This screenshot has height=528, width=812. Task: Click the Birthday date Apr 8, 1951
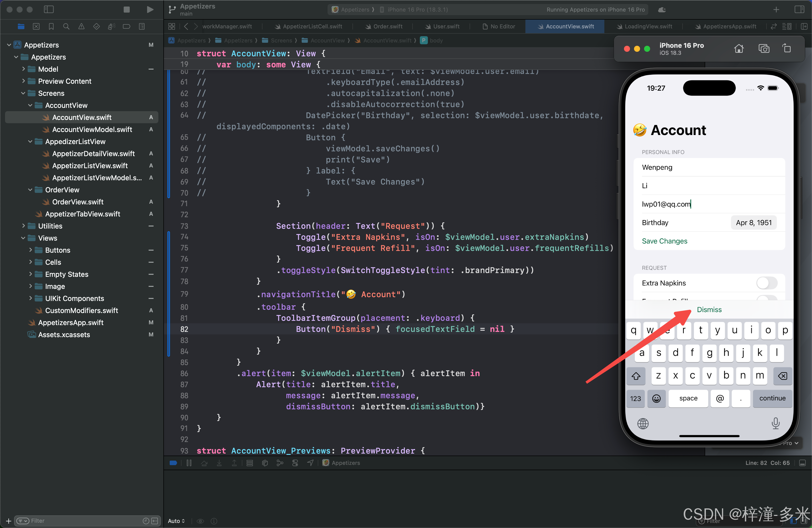753,223
